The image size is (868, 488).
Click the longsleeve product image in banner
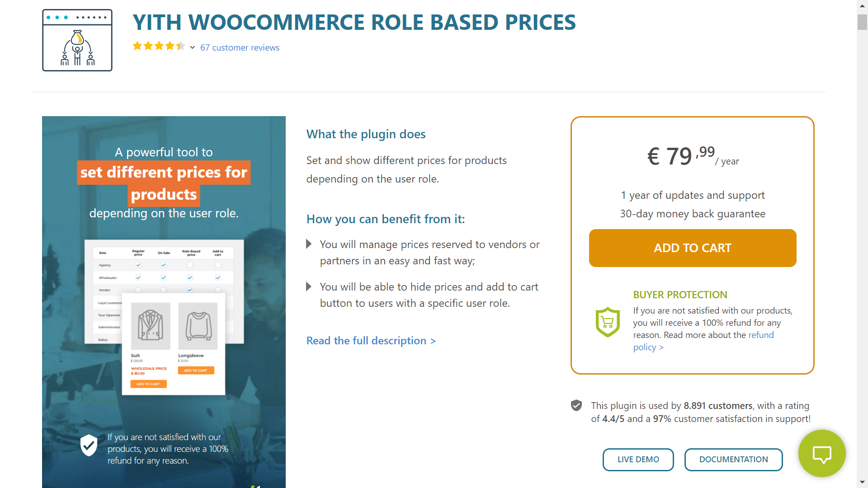point(198,326)
